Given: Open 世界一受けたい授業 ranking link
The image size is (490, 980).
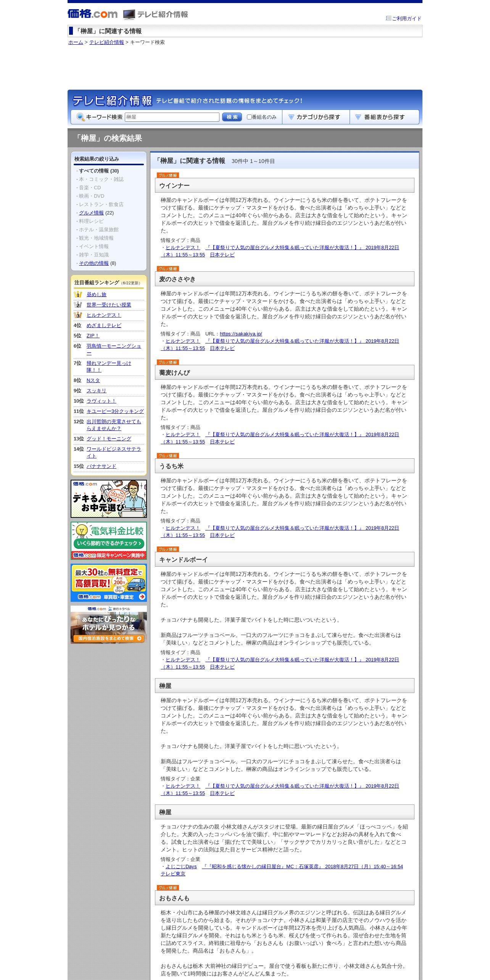Looking at the screenshot, I should pyautogui.click(x=109, y=305).
